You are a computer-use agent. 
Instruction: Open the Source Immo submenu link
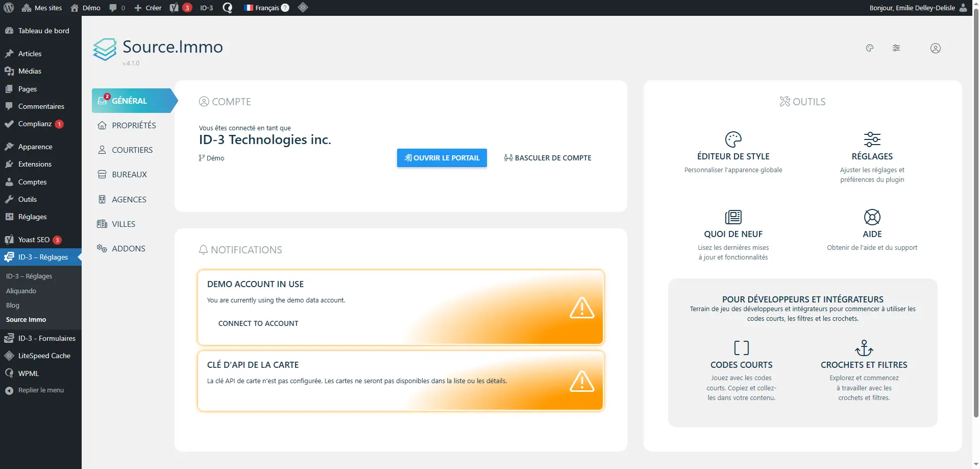[26, 319]
